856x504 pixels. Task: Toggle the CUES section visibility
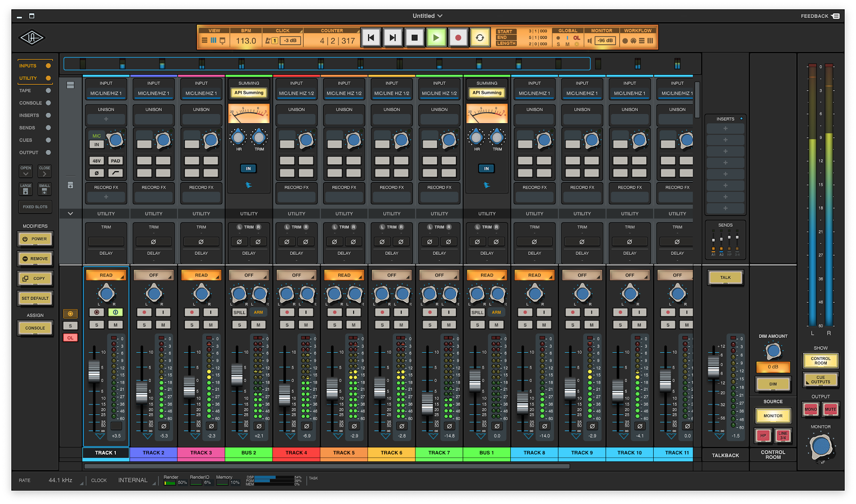pos(48,140)
